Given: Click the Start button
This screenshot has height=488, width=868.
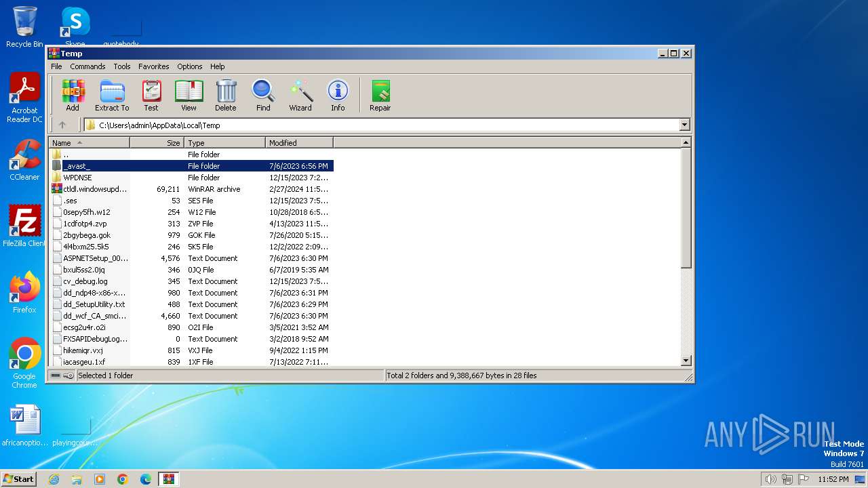Looking at the screenshot, I should coord(18,479).
